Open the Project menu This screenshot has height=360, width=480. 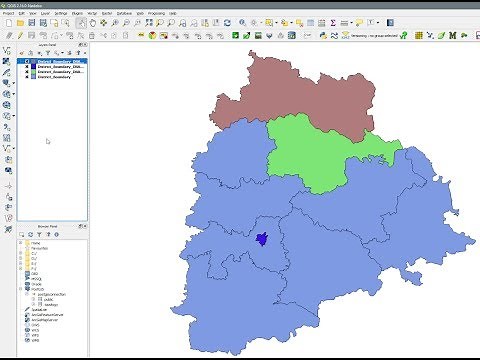tap(8, 13)
